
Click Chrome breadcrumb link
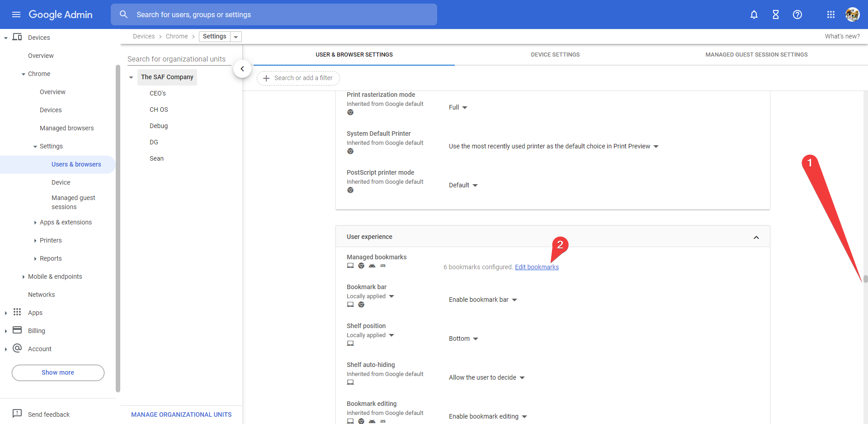tap(177, 36)
